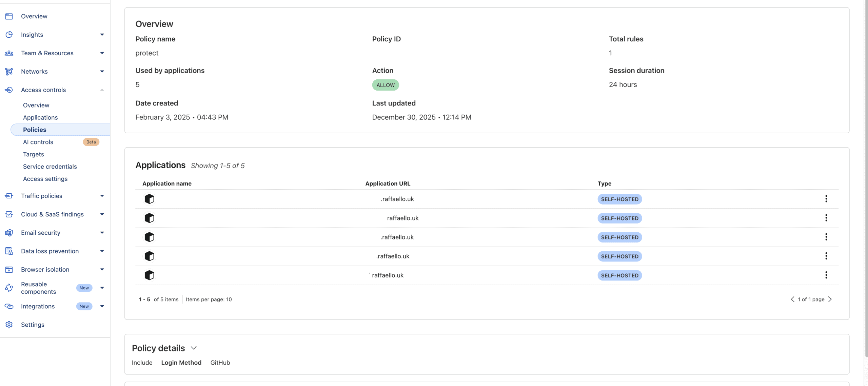Screen dimensions: 868x386
Task: Click the SELF-HOSTED badge in the first row
Action: point(620,199)
